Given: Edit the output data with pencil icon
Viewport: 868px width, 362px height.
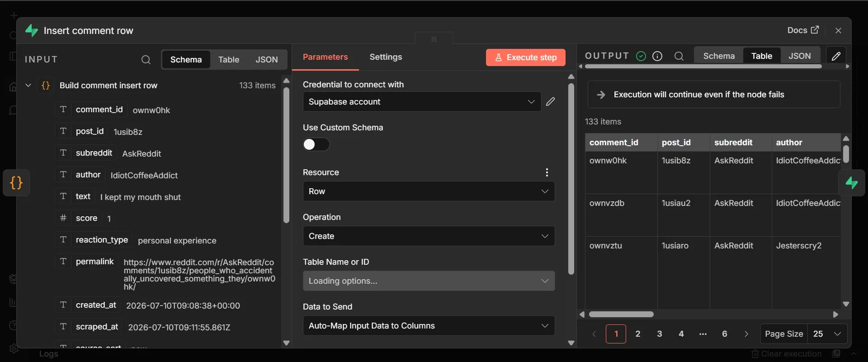Looking at the screenshot, I should pos(836,56).
